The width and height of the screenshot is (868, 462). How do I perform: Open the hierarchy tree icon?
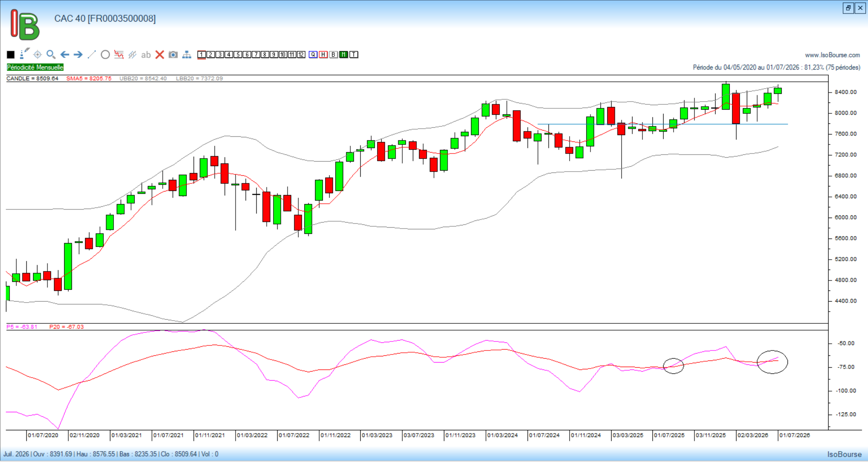point(187,55)
